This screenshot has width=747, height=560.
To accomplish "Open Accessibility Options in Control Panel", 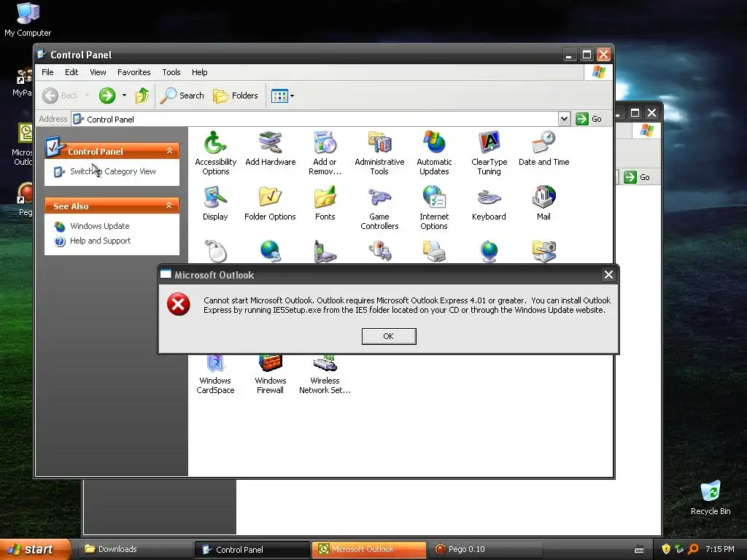I will (215, 153).
